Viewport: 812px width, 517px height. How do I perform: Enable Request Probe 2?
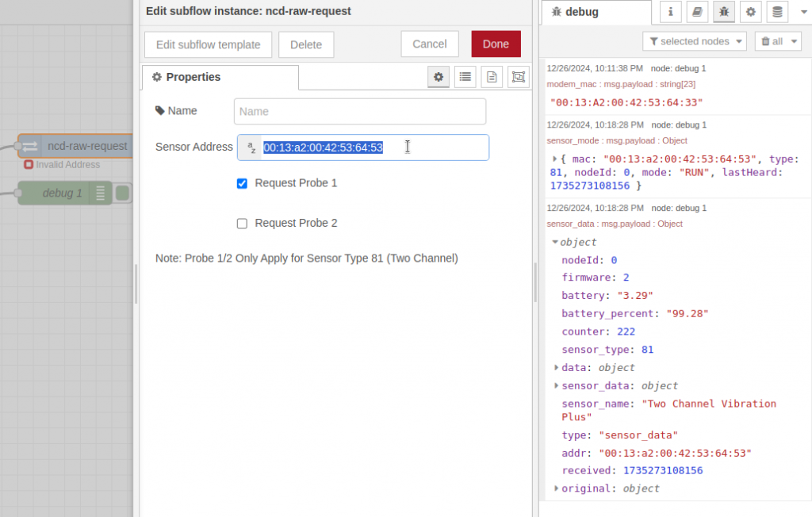(242, 223)
